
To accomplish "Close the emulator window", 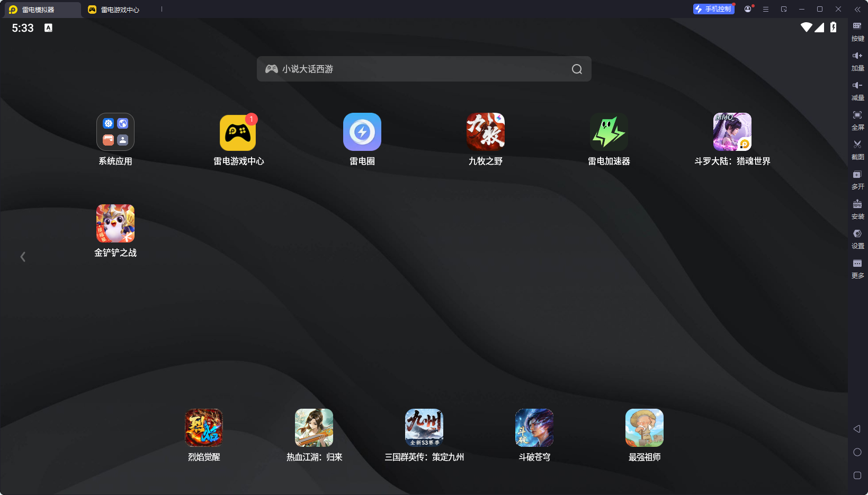I will pyautogui.click(x=838, y=9).
